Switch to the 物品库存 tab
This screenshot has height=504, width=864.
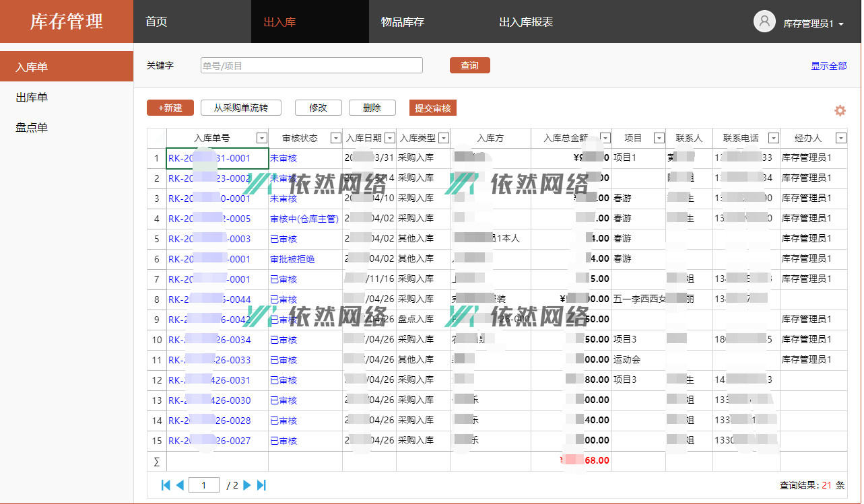click(x=403, y=22)
